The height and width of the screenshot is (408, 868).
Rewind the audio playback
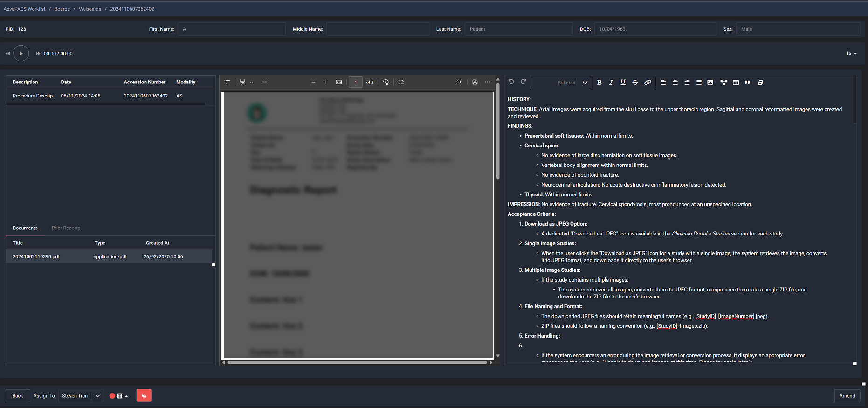pyautogui.click(x=7, y=54)
